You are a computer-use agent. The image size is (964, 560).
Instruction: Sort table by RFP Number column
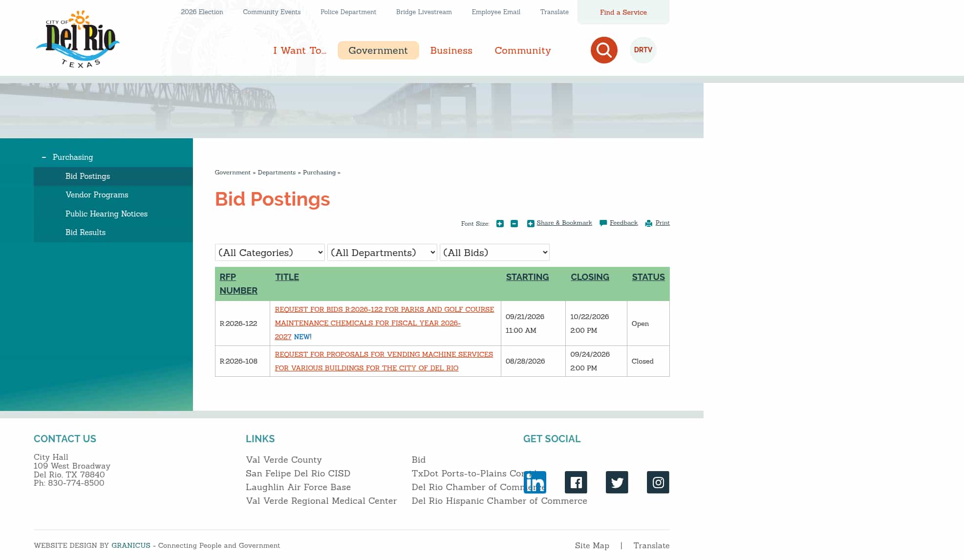[x=238, y=284]
